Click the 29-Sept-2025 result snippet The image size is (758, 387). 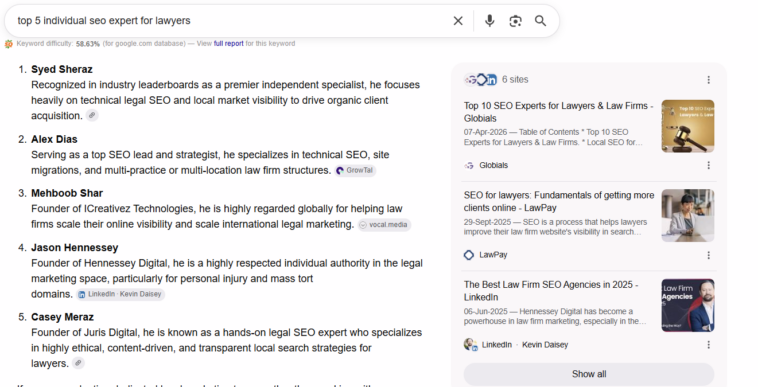click(555, 227)
